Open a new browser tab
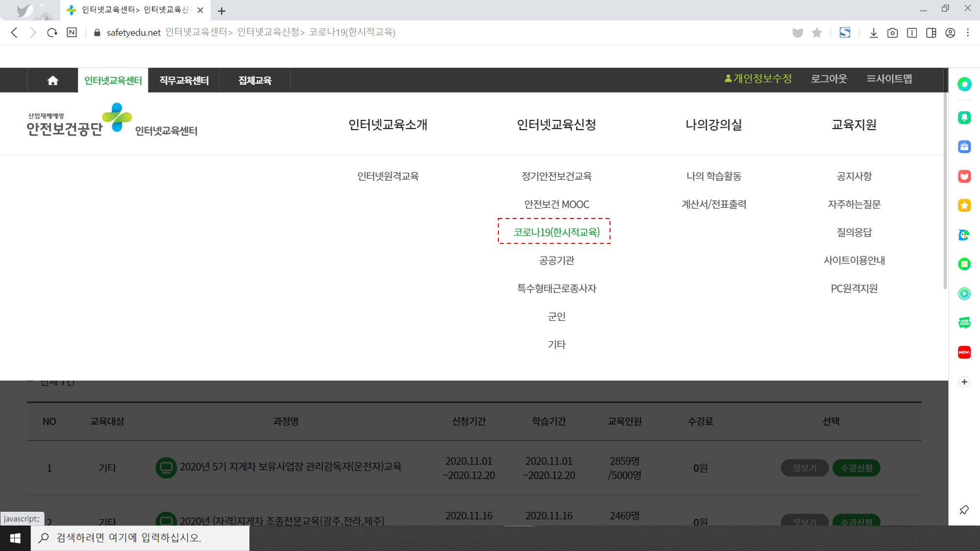This screenshot has height=551, width=980. coord(221,10)
